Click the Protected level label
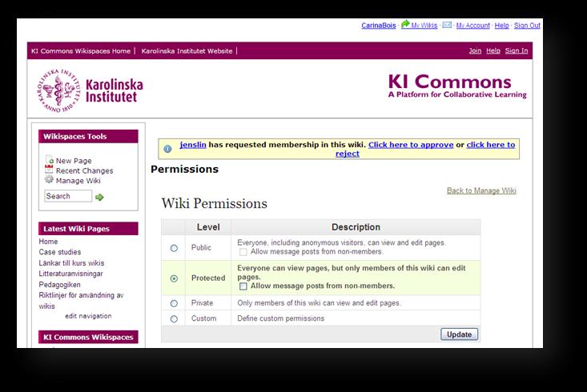Screen dimensions: 587x392 208,278
